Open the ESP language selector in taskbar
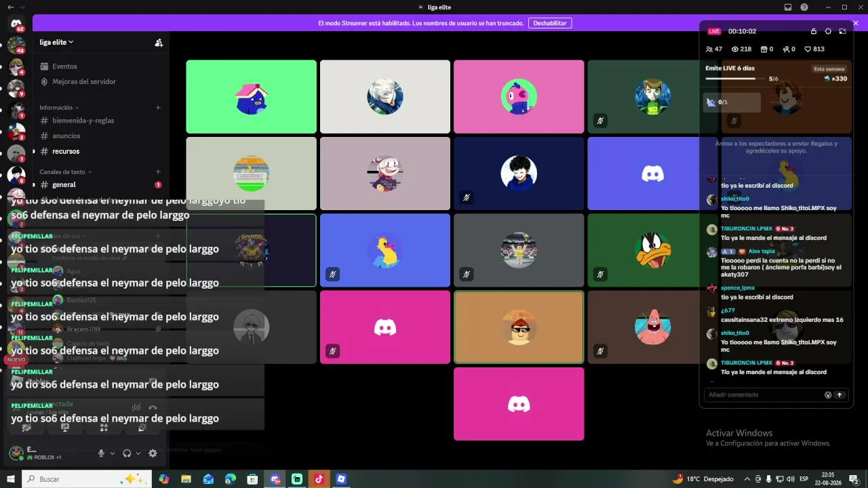This screenshot has height=488, width=868. (804, 479)
